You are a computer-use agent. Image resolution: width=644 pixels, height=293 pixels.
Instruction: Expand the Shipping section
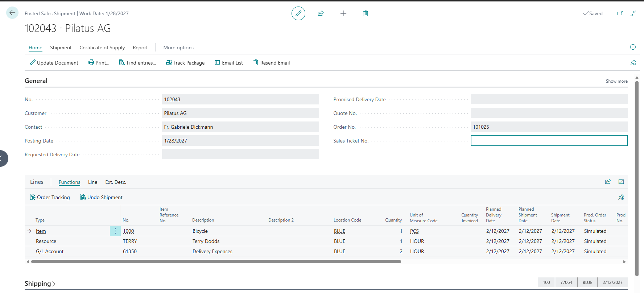point(40,284)
